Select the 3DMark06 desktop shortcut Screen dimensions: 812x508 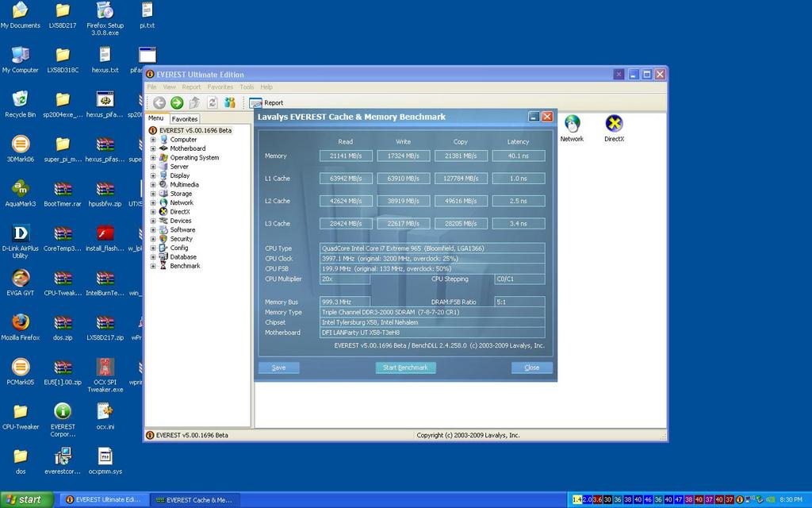pyautogui.click(x=20, y=148)
